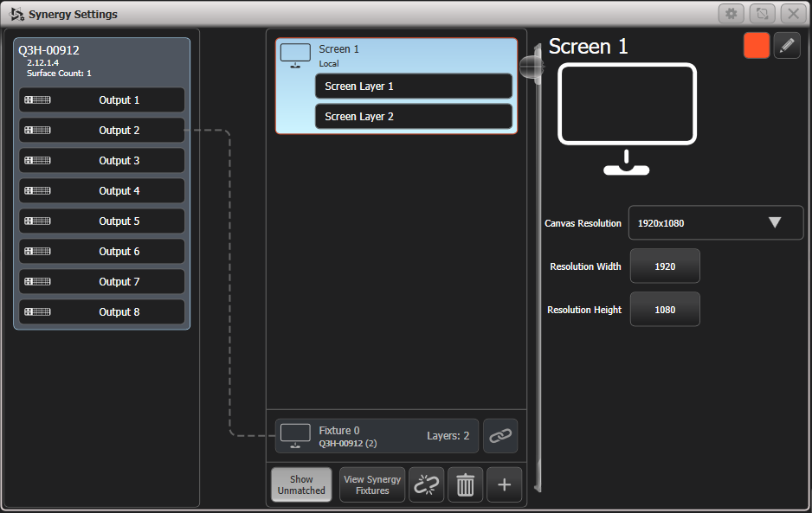Screen dimensions: 812x513
Task: Click the link icon next to Fixture 0
Action: (500, 436)
